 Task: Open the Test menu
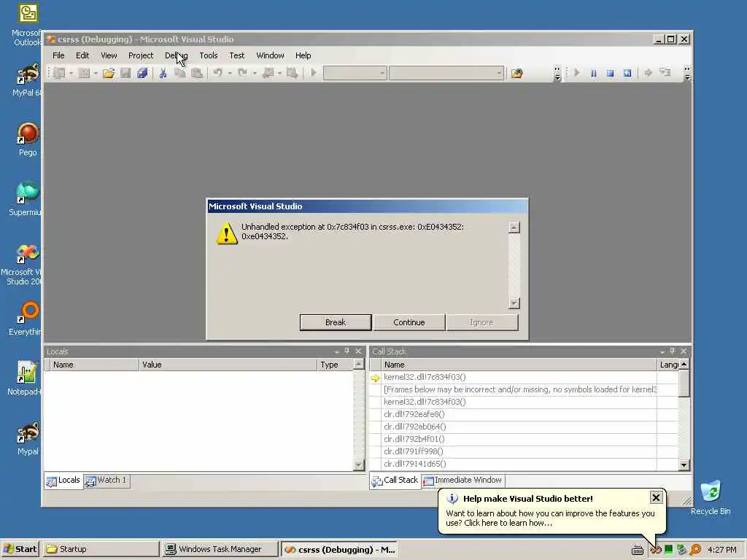click(237, 55)
